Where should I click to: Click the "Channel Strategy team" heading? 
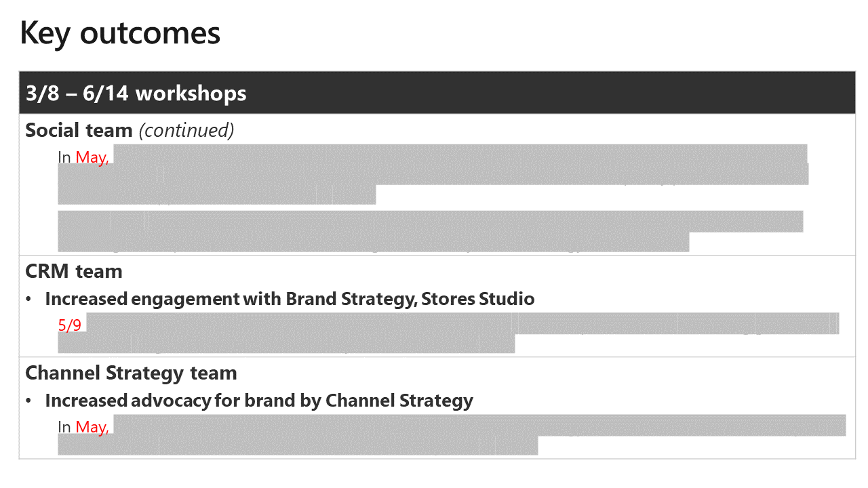(x=131, y=373)
